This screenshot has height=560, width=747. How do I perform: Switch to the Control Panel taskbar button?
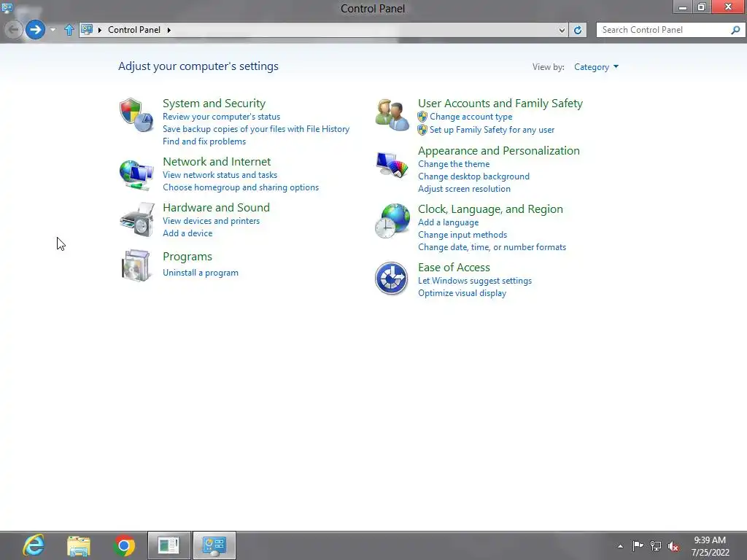click(x=214, y=545)
